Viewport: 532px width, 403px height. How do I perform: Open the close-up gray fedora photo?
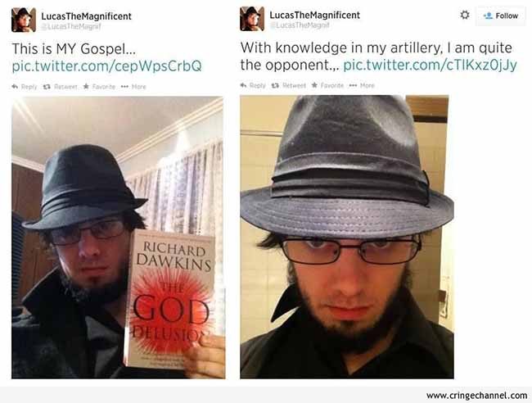[x=347, y=237]
